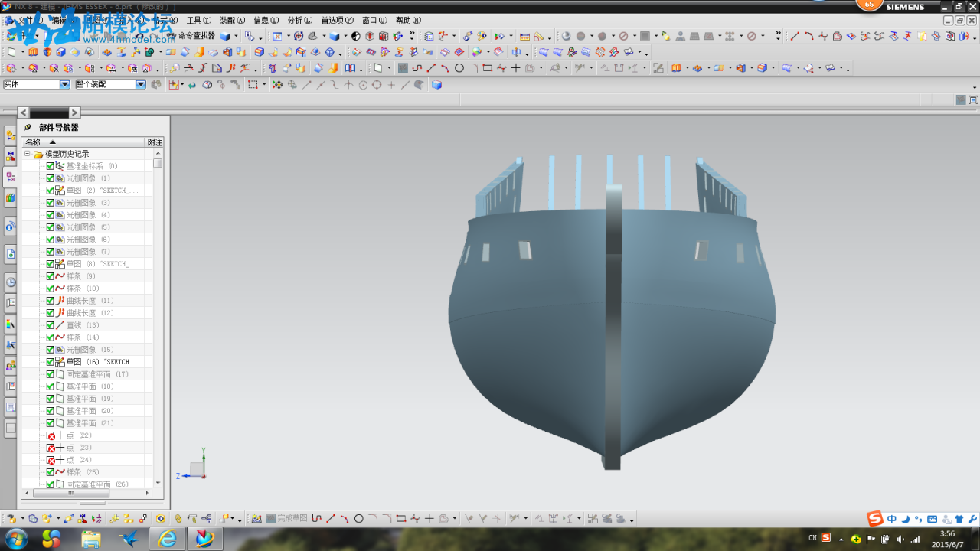Screen dimensions: 980x551
Task: Toggle checkbox for 样条 (9)
Action: pyautogui.click(x=51, y=276)
